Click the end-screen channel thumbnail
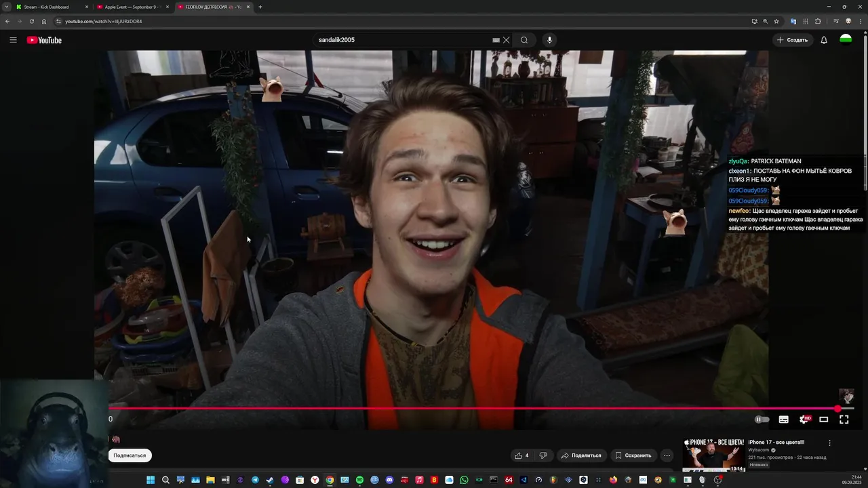868x488 pixels. (x=846, y=396)
